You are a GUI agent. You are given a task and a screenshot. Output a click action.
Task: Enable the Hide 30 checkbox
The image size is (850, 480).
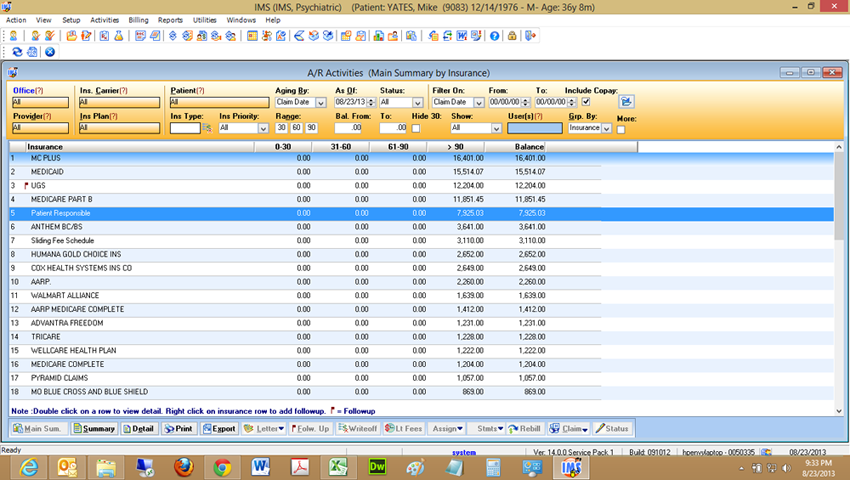tap(416, 129)
